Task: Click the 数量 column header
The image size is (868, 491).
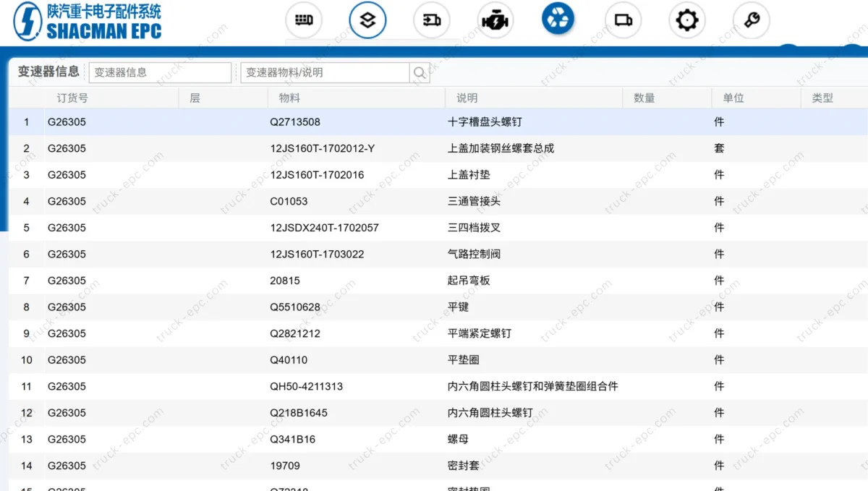Action: [x=644, y=98]
